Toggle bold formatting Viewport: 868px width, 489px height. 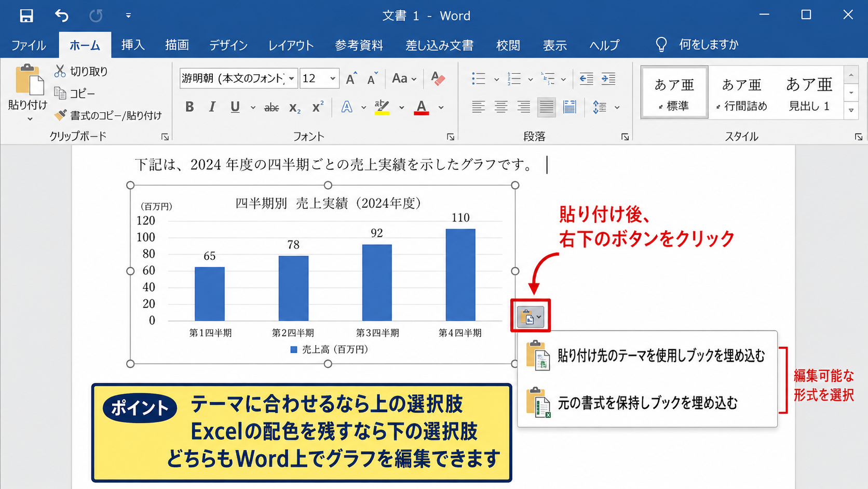click(x=189, y=107)
